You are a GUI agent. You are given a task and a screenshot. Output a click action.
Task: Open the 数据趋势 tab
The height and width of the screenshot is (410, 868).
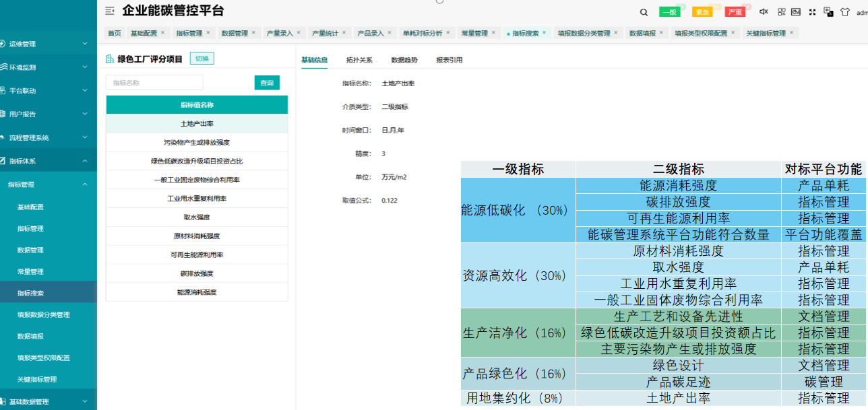[404, 60]
